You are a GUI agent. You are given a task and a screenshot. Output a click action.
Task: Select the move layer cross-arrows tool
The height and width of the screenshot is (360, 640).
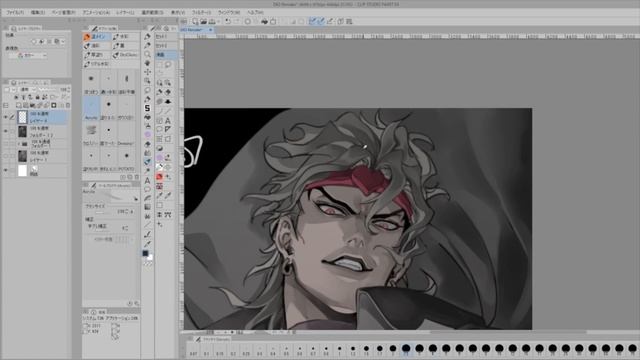click(x=147, y=72)
